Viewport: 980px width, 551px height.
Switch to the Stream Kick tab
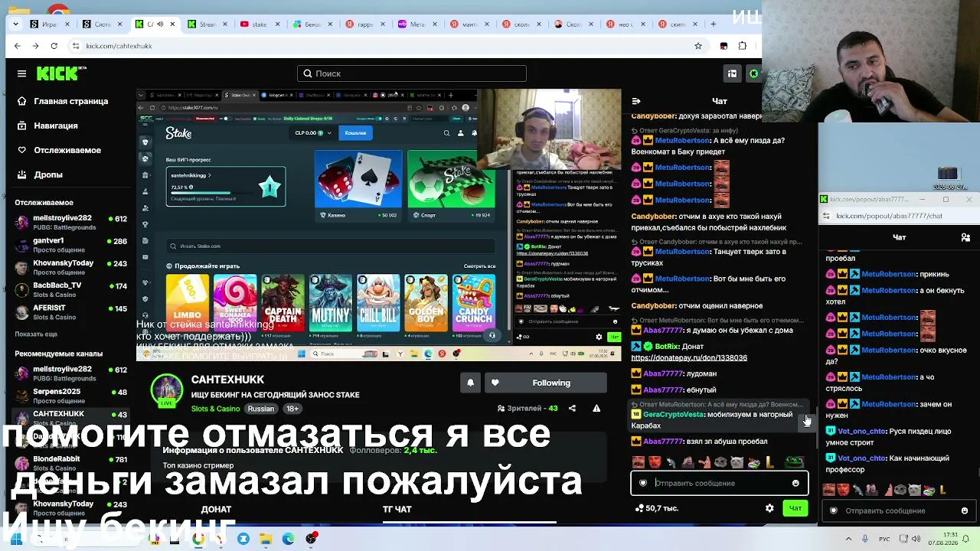click(207, 24)
